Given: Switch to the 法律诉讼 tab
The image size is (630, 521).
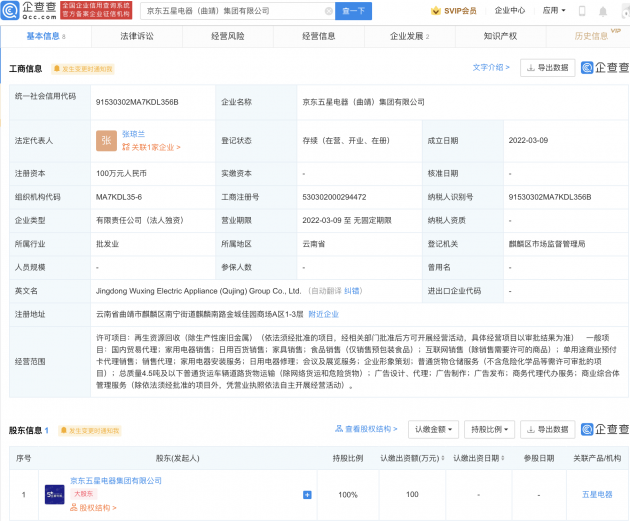Looking at the screenshot, I should pos(137,36).
